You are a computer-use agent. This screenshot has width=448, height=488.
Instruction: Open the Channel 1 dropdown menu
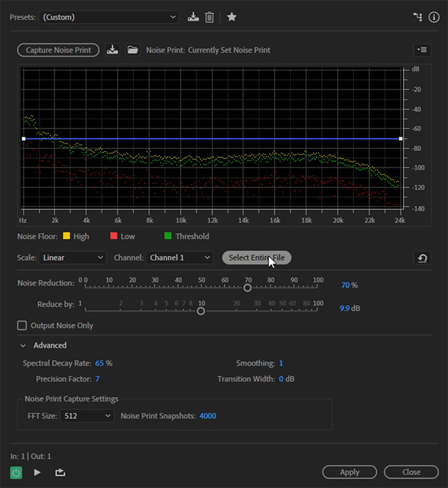179,258
